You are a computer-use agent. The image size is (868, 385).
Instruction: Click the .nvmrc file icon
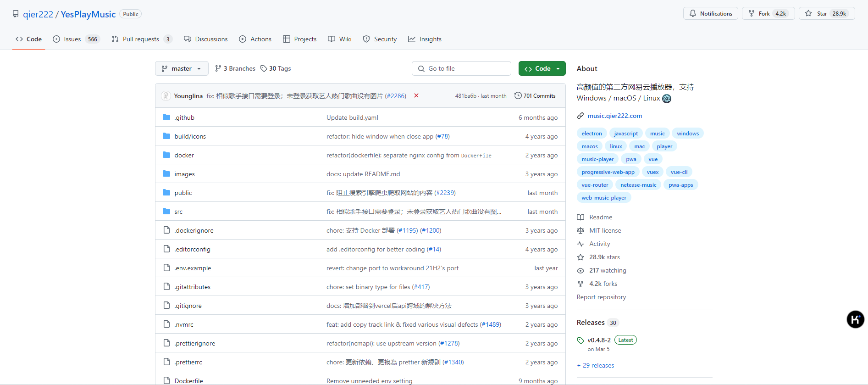(166, 324)
